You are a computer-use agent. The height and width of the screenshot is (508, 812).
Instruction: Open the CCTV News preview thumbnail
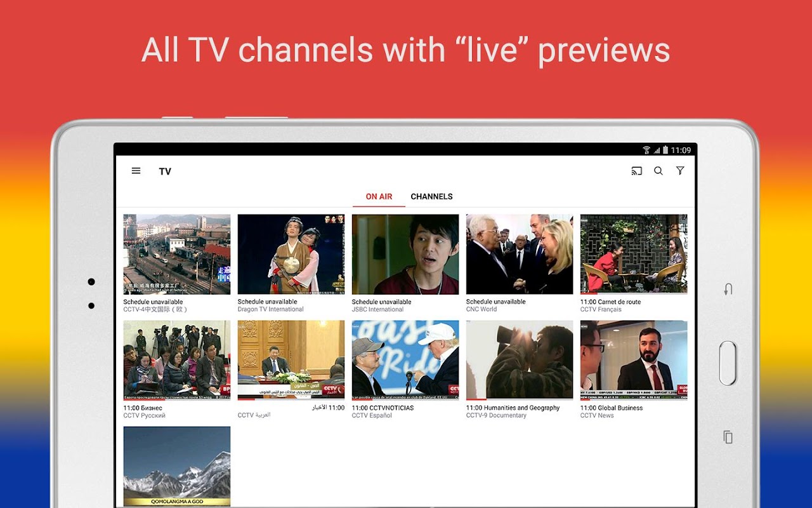pyautogui.click(x=634, y=360)
